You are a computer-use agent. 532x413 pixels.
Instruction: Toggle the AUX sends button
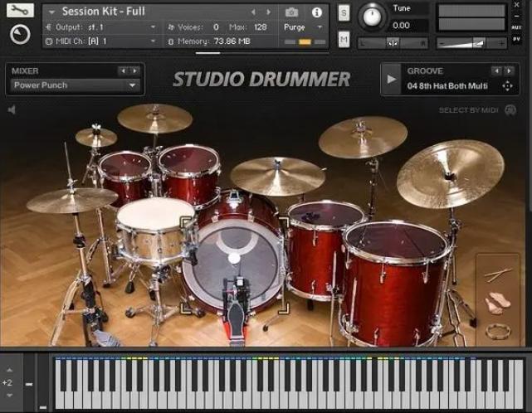coord(516,27)
